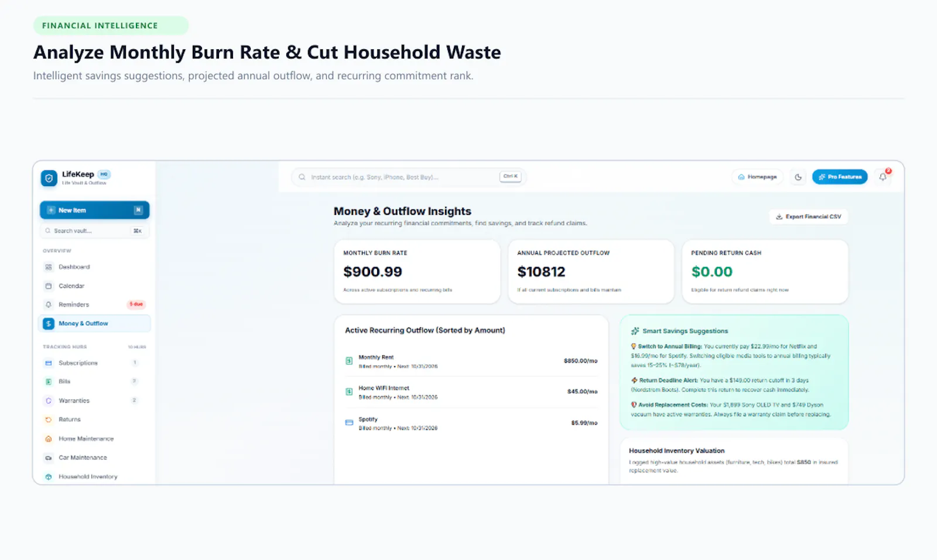Viewport: 937px width, 560px height.
Task: Focus the instant search input field
Action: click(409, 177)
